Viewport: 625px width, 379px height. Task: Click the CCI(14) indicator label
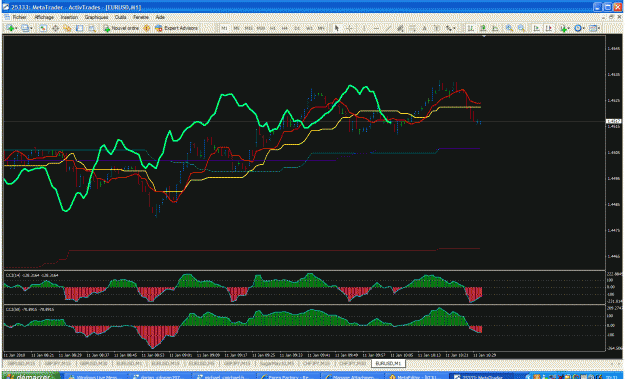[x=31, y=275]
